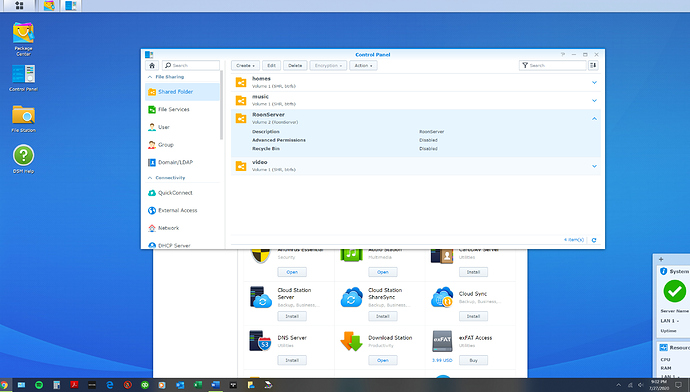This screenshot has width=690, height=392.
Task: Collapse the Connectivity section
Action: click(x=150, y=178)
